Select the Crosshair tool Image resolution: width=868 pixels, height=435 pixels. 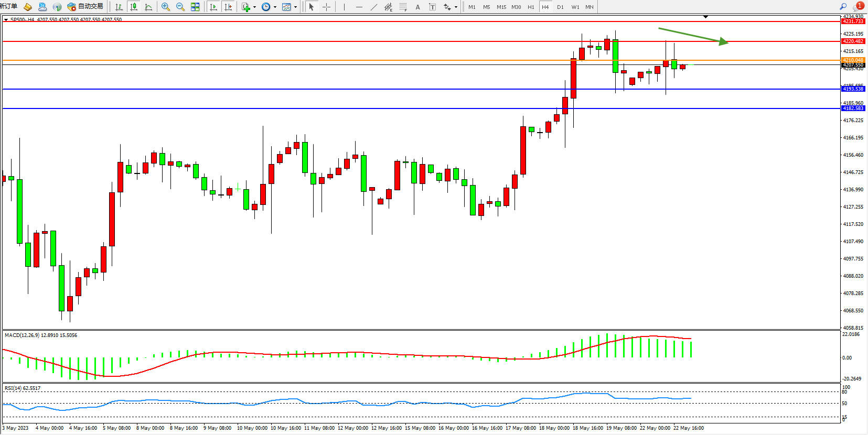coord(326,7)
